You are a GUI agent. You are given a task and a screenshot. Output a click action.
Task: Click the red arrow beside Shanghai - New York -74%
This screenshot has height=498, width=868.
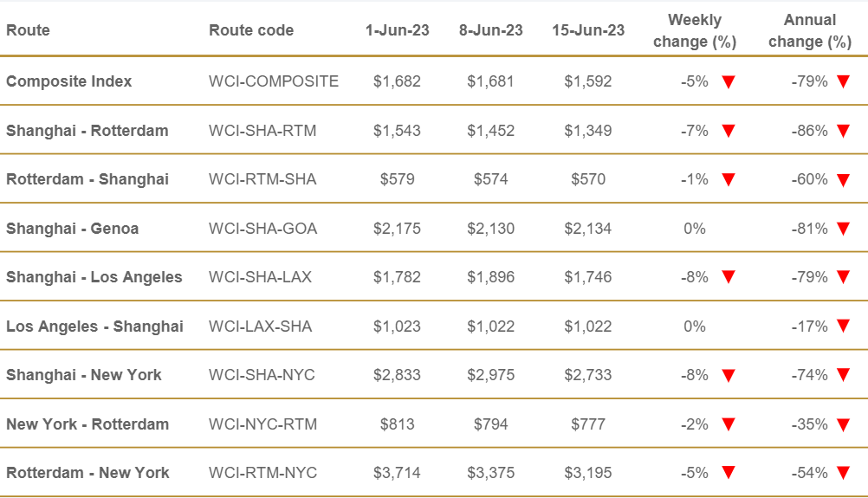click(843, 375)
